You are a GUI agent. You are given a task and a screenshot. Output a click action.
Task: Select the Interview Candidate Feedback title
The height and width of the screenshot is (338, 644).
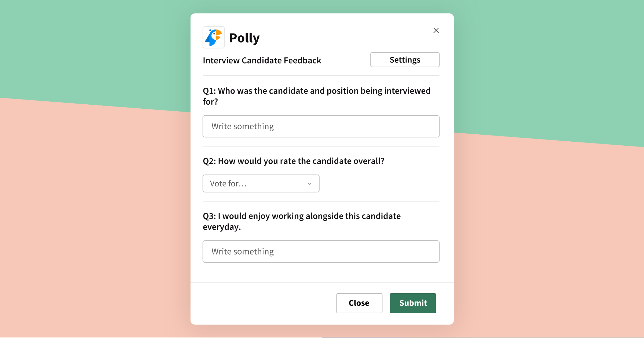click(x=262, y=60)
